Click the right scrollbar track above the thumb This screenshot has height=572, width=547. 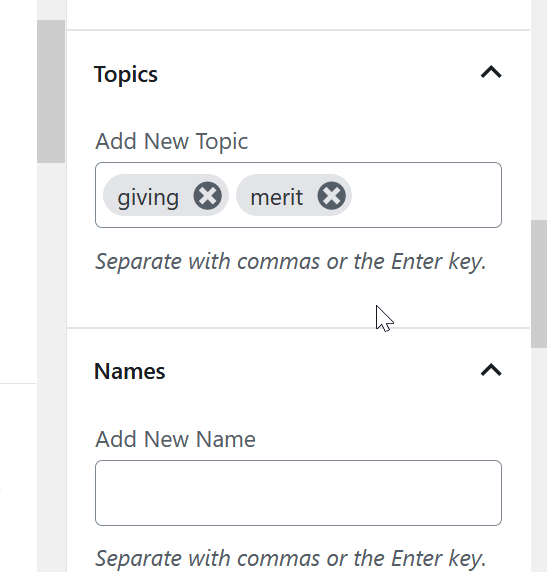pos(539,109)
